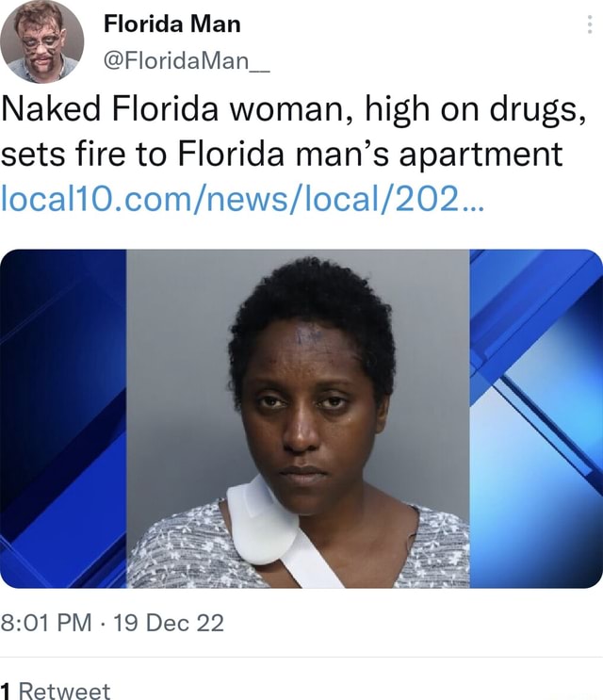This screenshot has width=603, height=700.
Task: Open the three-dot more options menu
Action: click(590, 24)
